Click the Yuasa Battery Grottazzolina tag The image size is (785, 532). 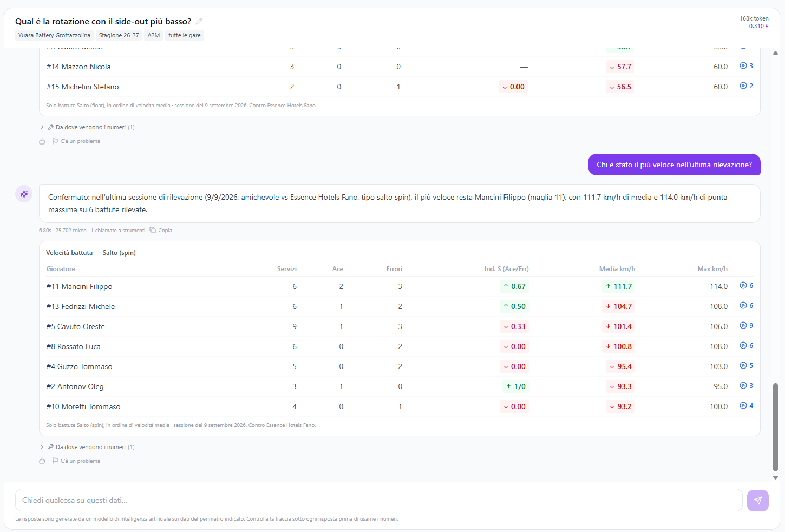point(54,35)
